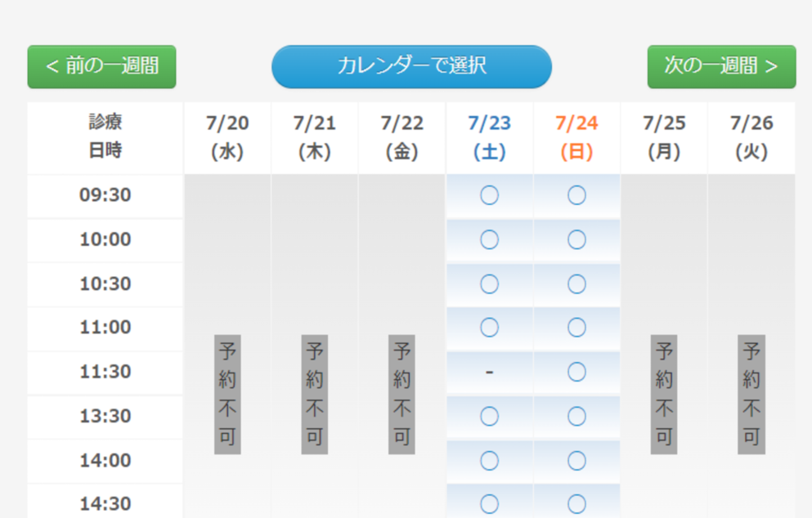
Task: Choose the 7/23 10:30 open slot
Action: tap(489, 284)
